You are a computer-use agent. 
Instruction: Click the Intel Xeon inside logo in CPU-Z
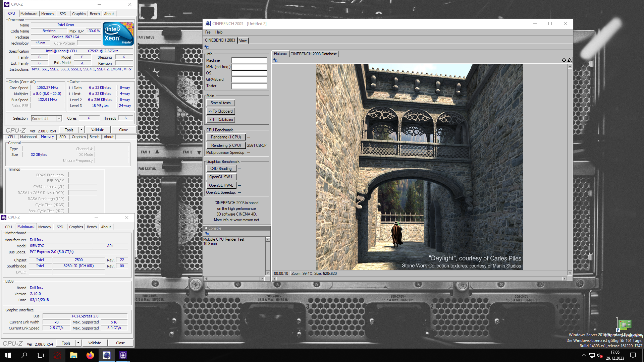118,34
